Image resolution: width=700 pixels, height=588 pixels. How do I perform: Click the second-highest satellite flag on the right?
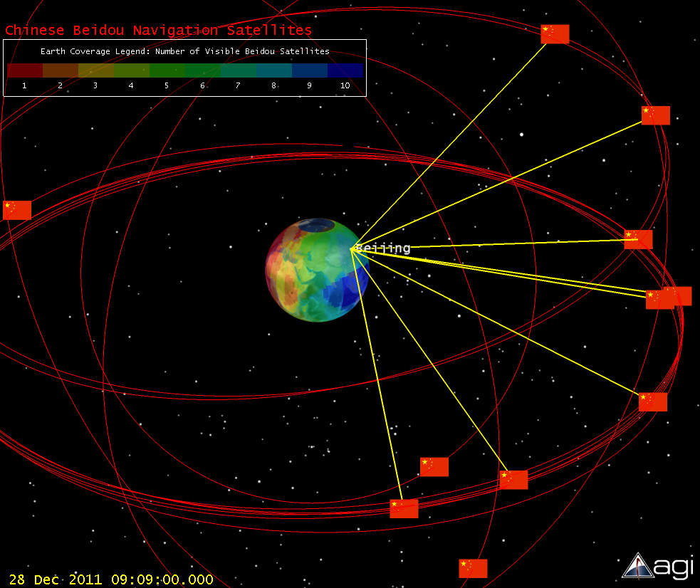[x=655, y=115]
